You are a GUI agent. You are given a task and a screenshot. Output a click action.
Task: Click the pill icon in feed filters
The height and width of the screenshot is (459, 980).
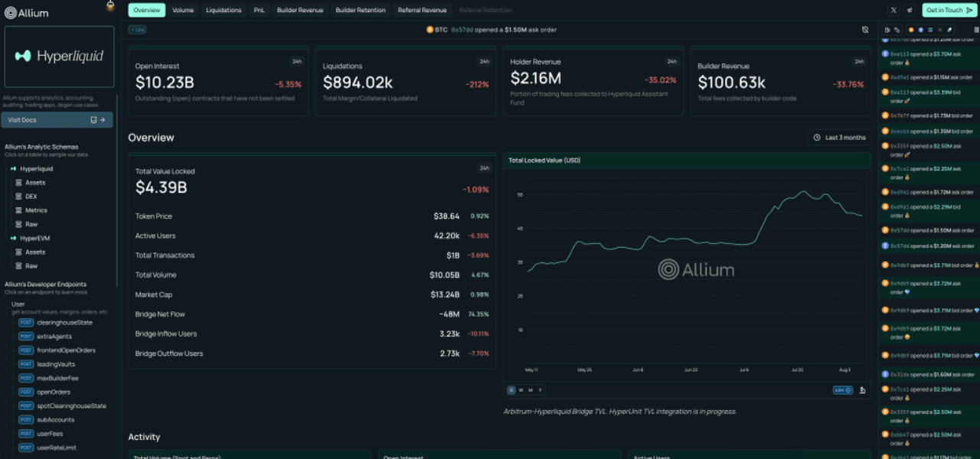point(949,30)
